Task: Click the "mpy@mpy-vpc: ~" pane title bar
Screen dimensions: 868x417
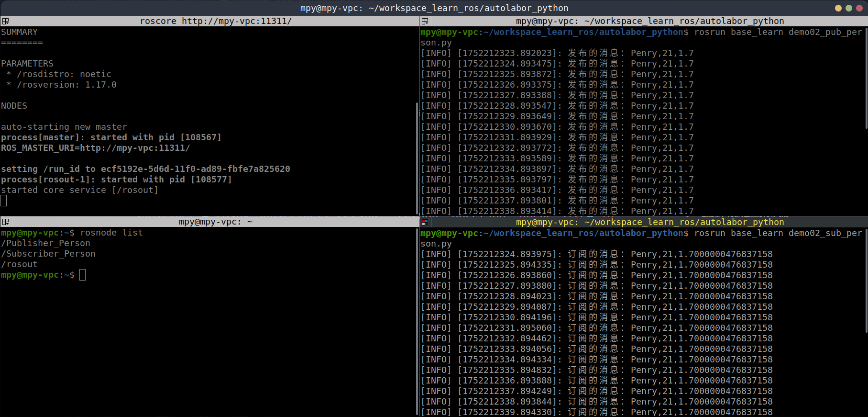Action: [x=215, y=222]
